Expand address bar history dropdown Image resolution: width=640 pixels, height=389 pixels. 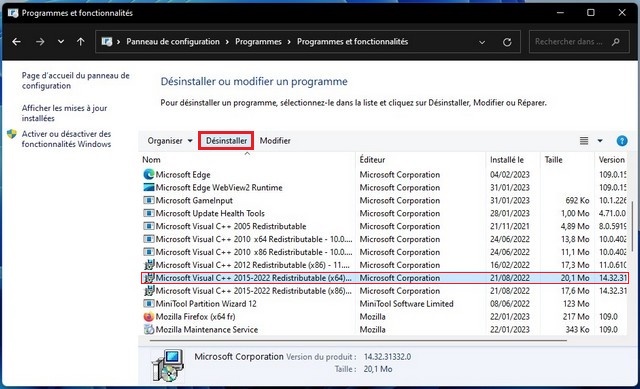pos(482,42)
